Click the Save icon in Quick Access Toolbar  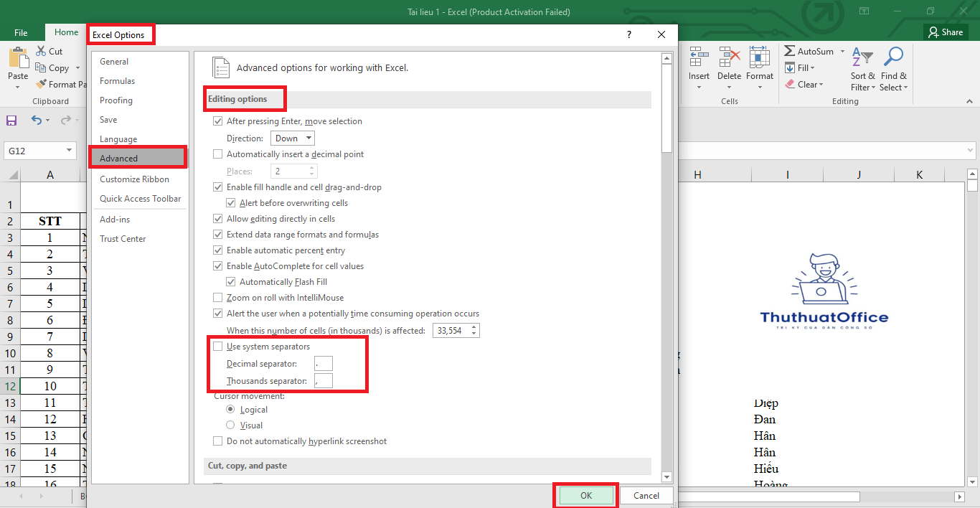pyautogui.click(x=11, y=121)
